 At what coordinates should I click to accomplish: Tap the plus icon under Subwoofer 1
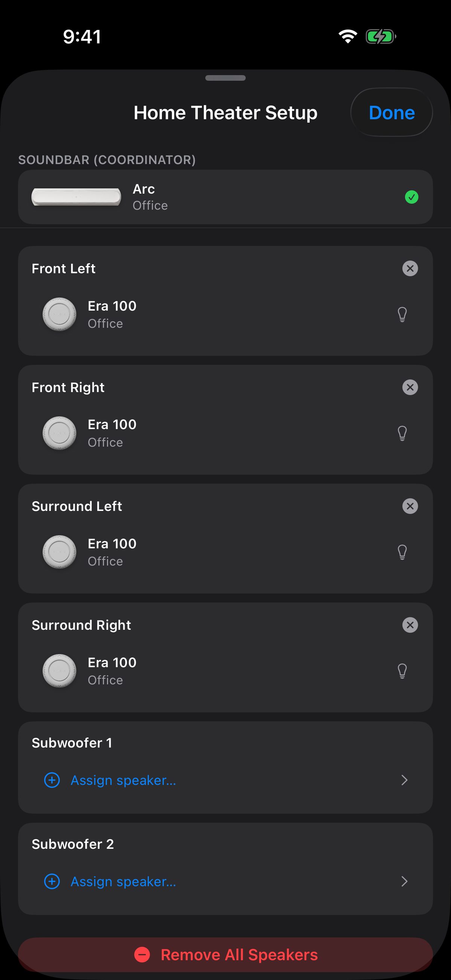[x=52, y=780]
